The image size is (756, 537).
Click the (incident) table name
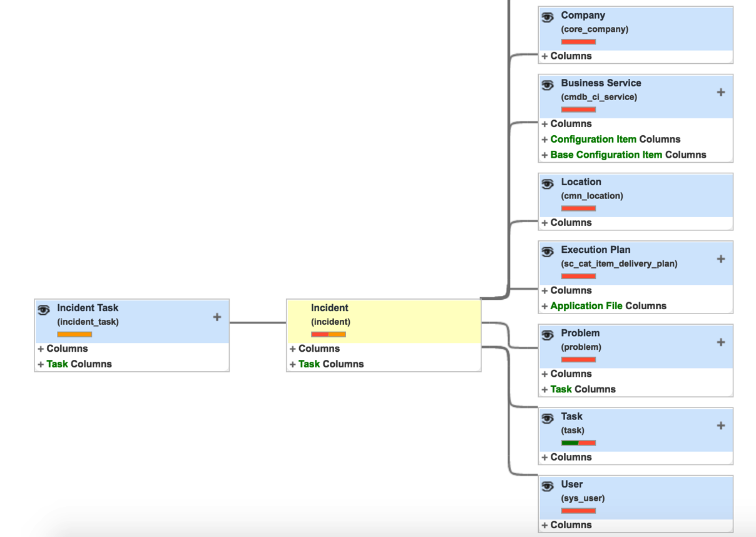(x=330, y=322)
